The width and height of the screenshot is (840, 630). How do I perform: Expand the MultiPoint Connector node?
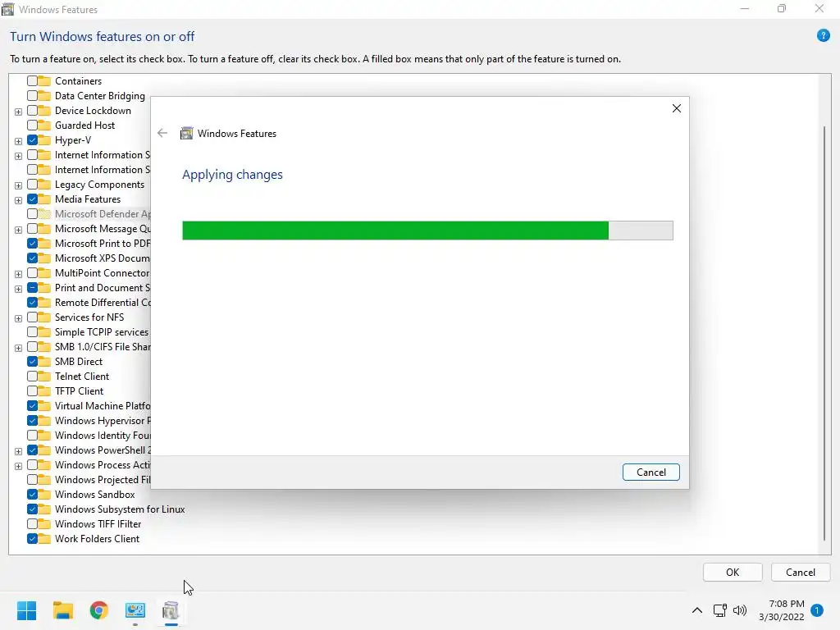(x=18, y=274)
